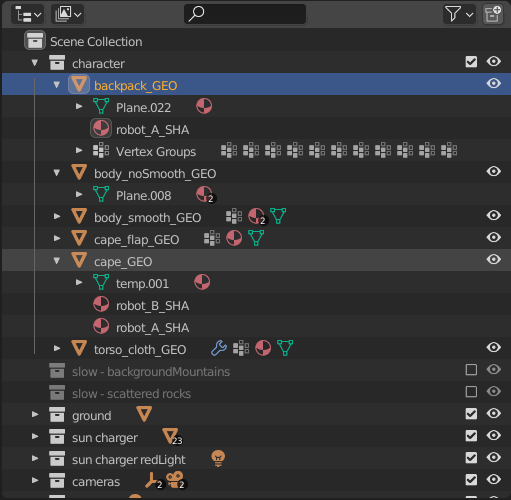
Task: Expand the Vertex Groups row
Action: click(79, 150)
